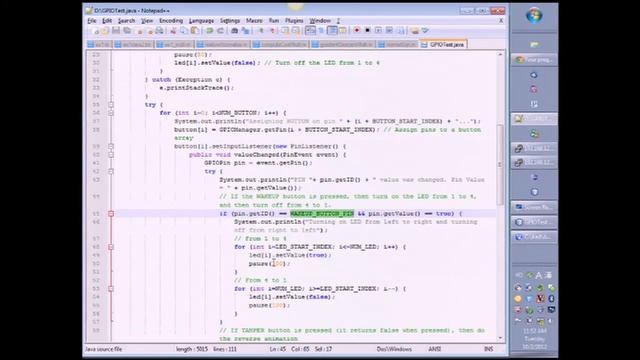
Task: Click the 'Screen Re...' taskbar button
Action: point(534,207)
